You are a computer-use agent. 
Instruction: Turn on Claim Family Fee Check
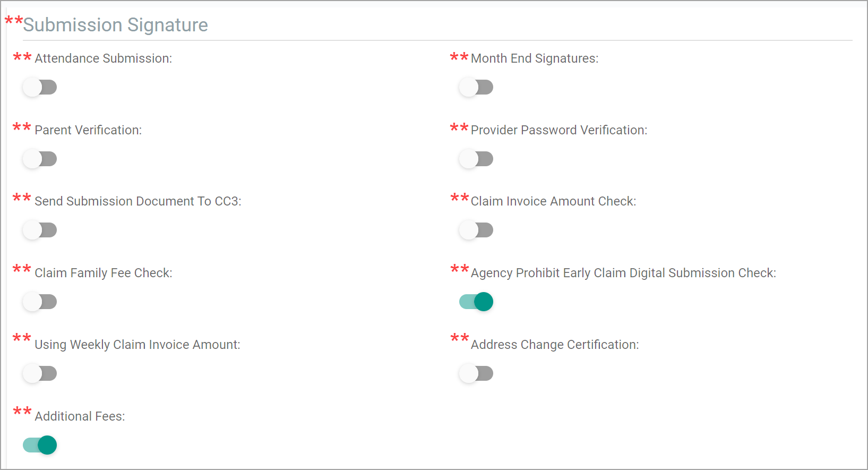[40, 302]
